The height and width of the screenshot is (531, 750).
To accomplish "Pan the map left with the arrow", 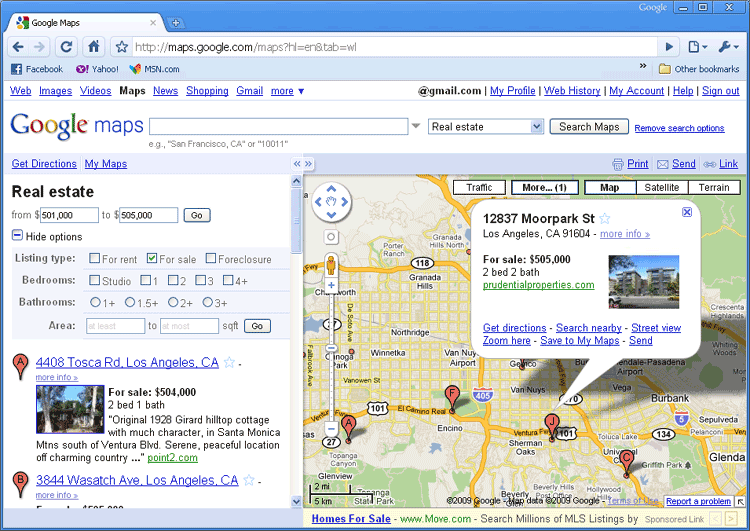I will point(318,202).
